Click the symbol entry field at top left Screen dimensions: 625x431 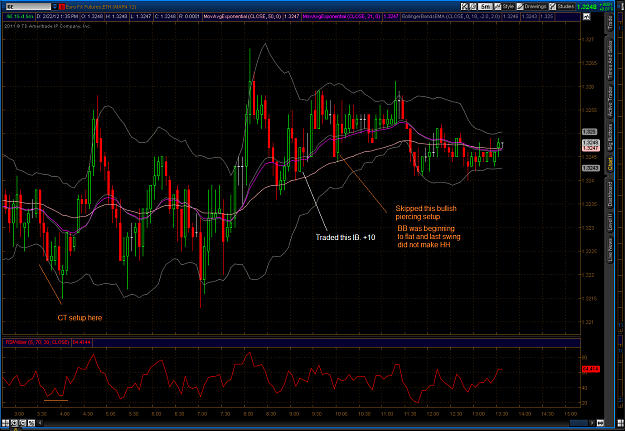[29, 7]
